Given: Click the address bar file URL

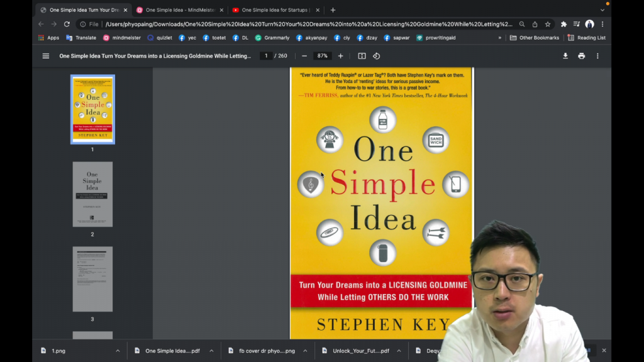Looking at the screenshot, I should coord(309,25).
